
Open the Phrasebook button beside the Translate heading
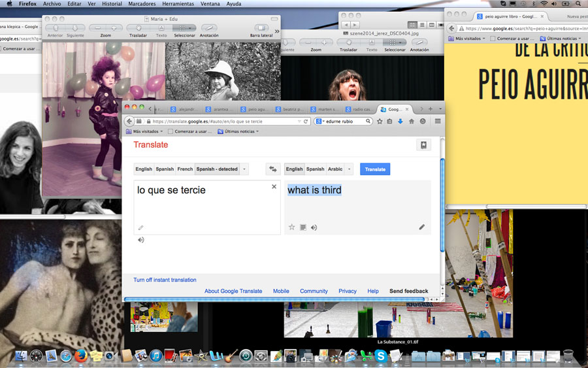coord(424,145)
